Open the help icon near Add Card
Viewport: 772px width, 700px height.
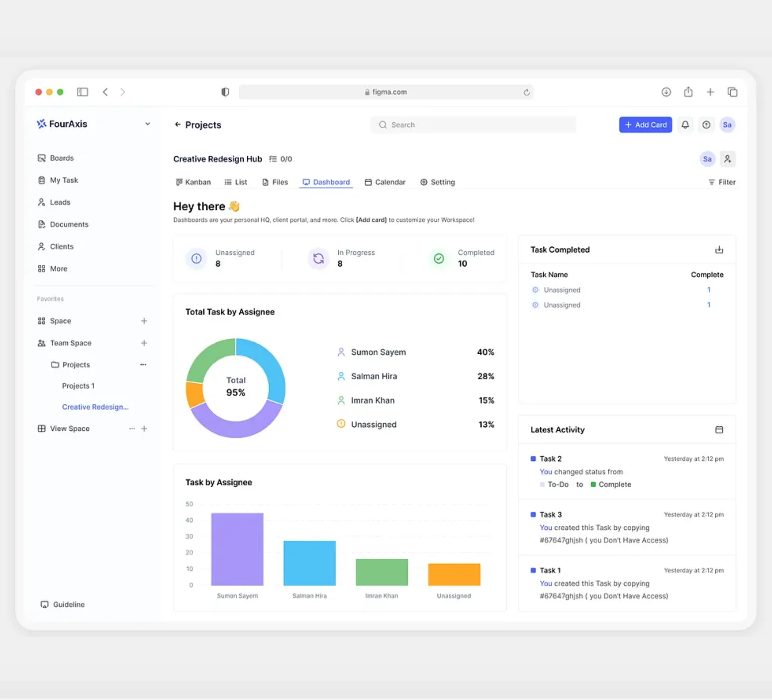(x=706, y=124)
